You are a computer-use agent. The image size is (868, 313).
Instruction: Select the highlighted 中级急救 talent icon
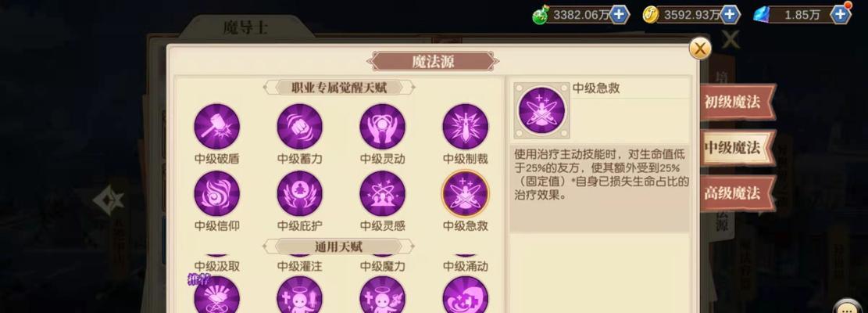coord(466,194)
